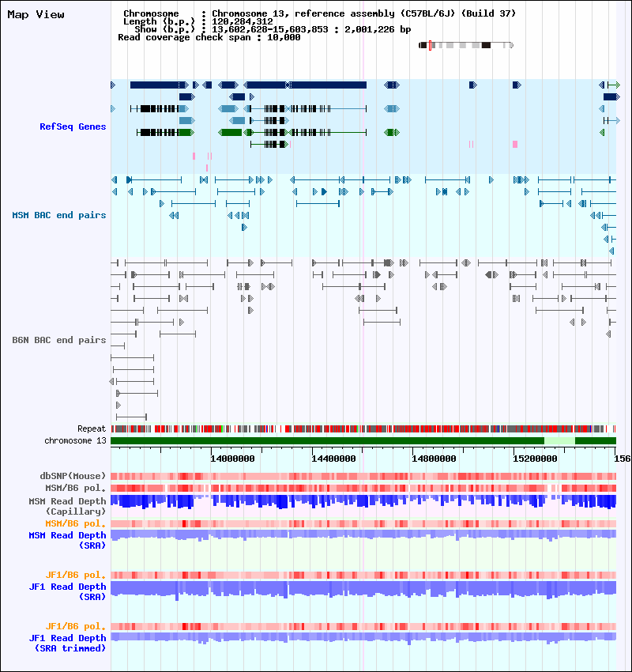Click the light green gap on chromosome 13 bar

[559, 440]
